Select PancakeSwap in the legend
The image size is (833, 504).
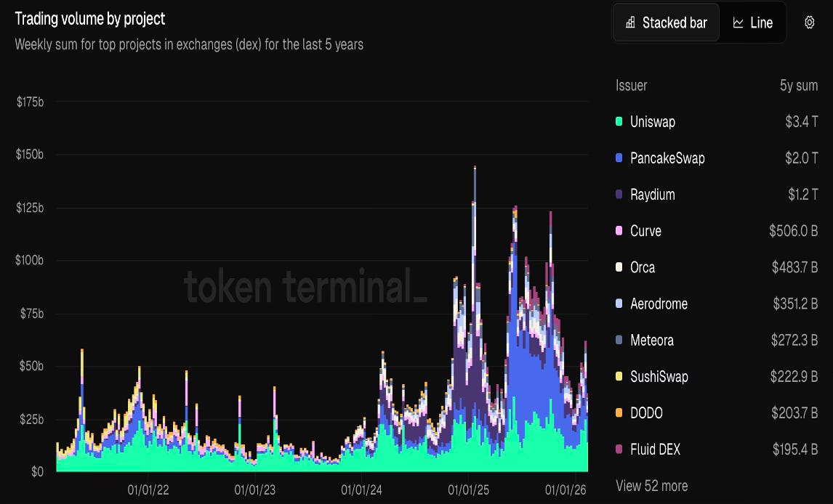667,158
